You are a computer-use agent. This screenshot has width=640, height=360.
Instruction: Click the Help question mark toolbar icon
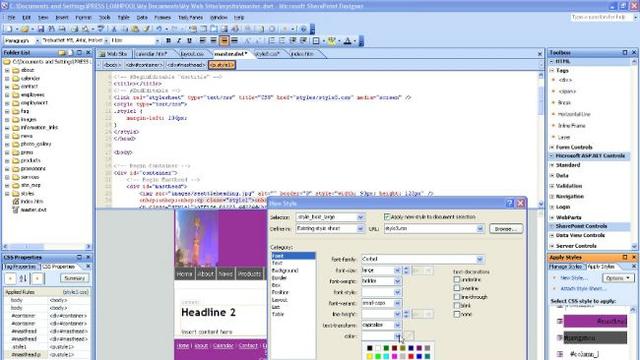pos(303,29)
